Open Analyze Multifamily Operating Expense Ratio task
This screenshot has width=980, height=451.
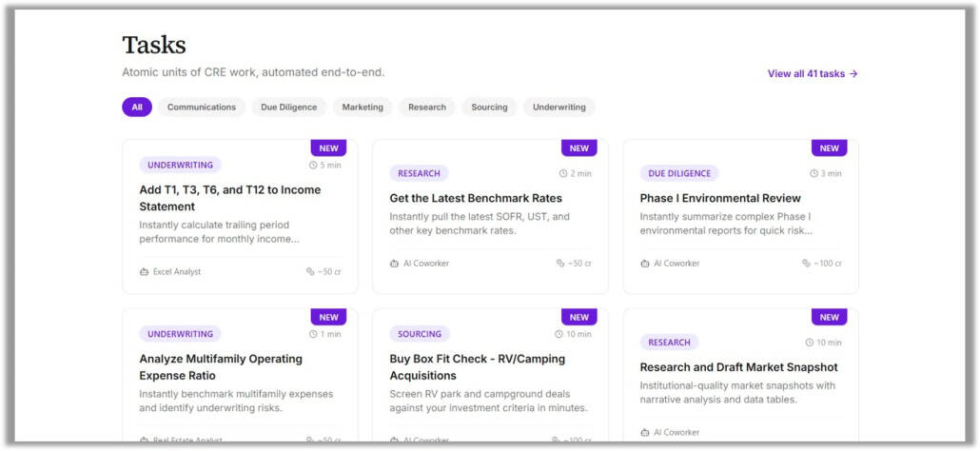click(221, 366)
